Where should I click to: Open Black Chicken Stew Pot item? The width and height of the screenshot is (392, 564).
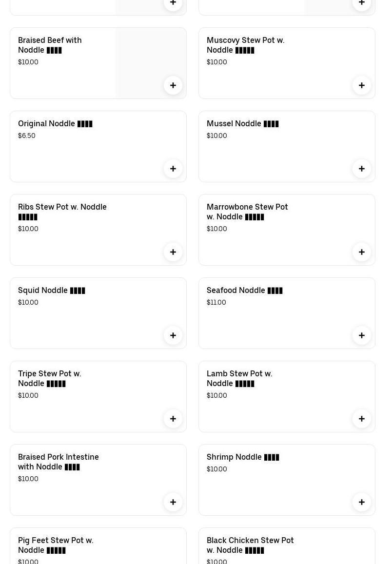(x=250, y=545)
